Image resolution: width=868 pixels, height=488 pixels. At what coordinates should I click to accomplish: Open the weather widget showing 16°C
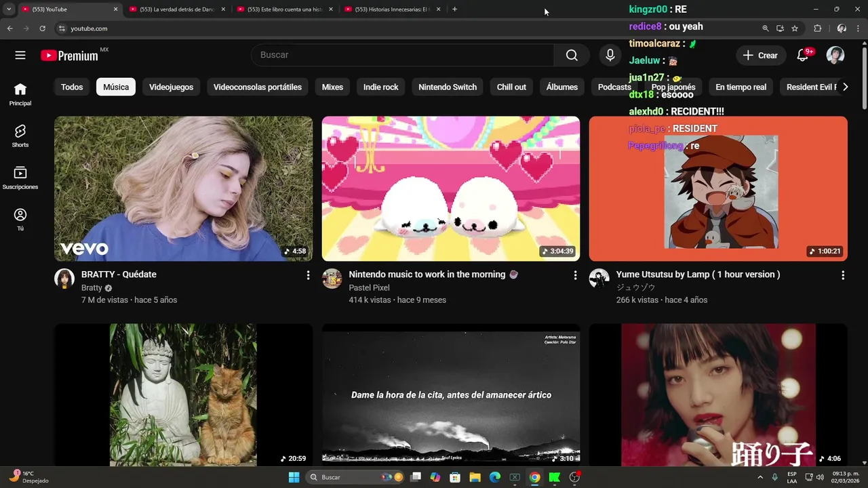point(28,477)
